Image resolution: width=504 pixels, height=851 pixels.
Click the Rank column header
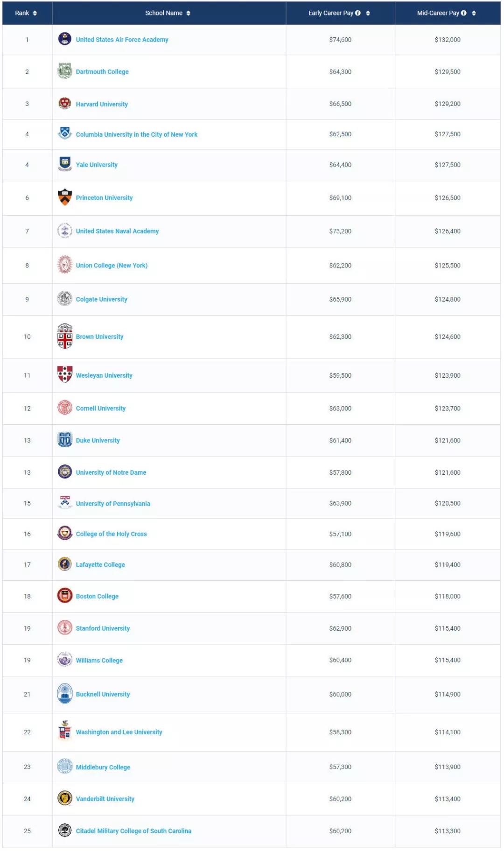pyautogui.click(x=22, y=13)
